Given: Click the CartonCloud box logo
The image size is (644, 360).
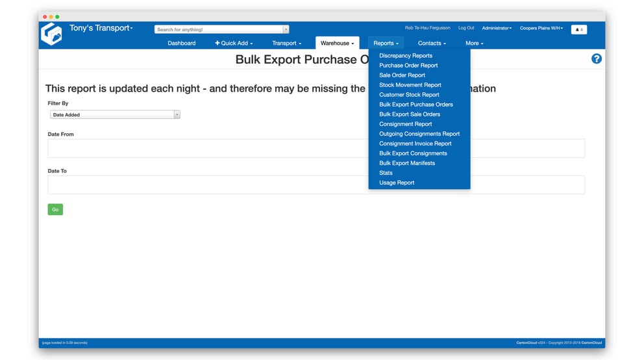Looking at the screenshot, I should (51, 34).
